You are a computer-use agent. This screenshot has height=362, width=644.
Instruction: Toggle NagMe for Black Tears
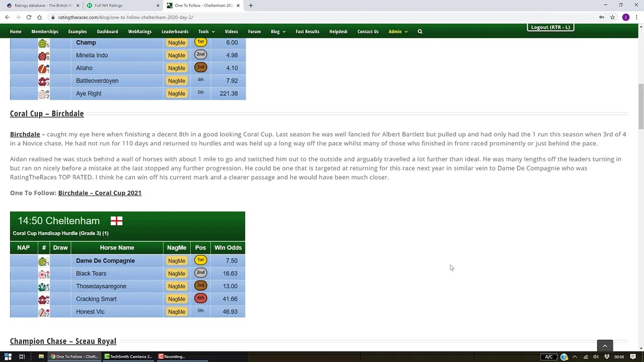tap(177, 274)
